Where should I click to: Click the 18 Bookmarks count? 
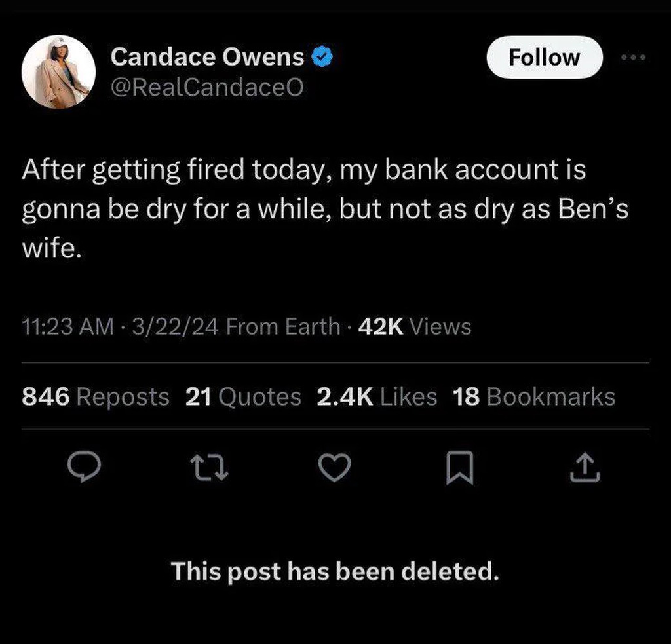tap(534, 396)
